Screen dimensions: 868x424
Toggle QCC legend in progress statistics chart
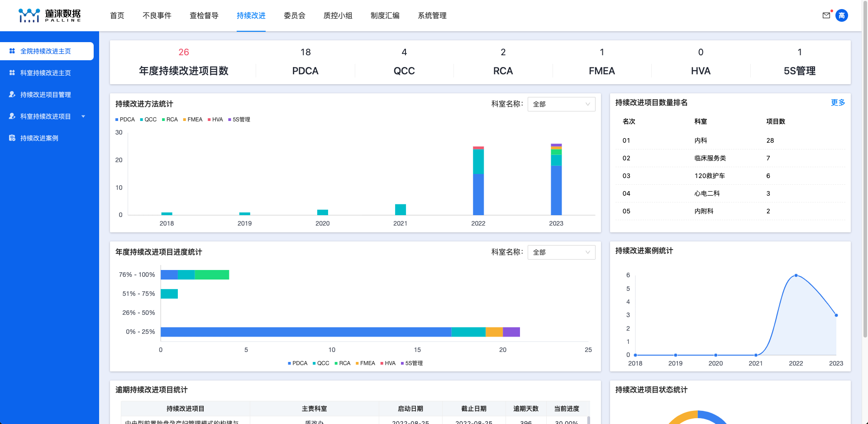click(321, 363)
